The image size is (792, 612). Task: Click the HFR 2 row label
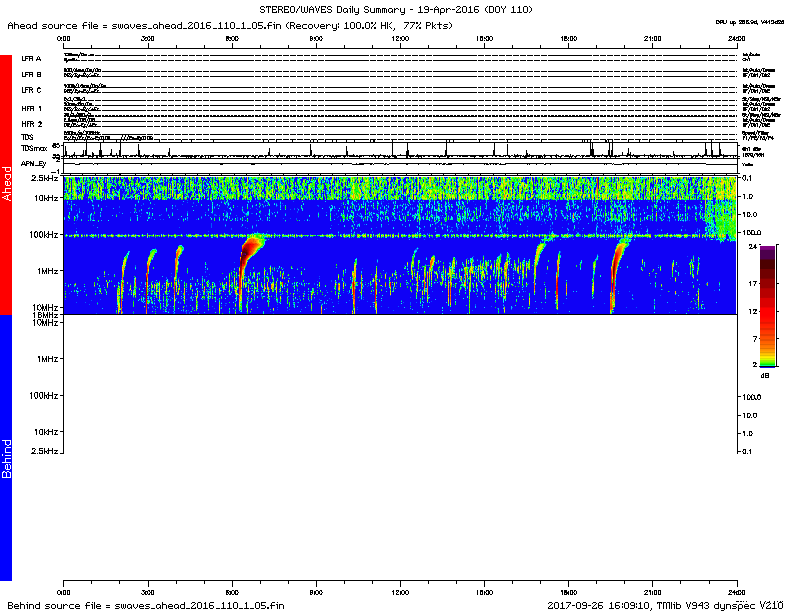coord(32,123)
